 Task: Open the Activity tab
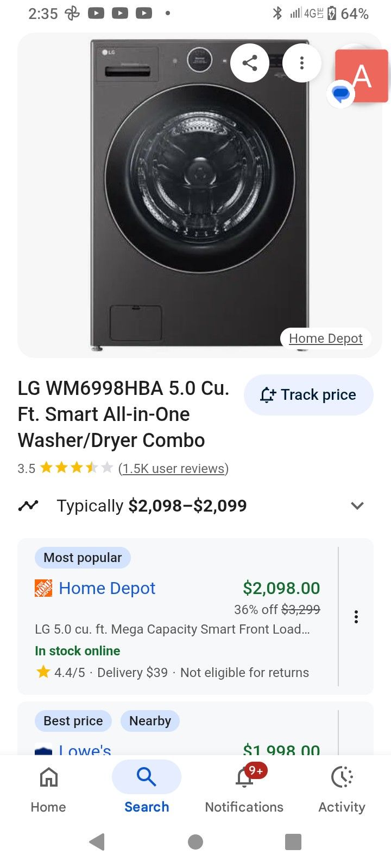342,789
